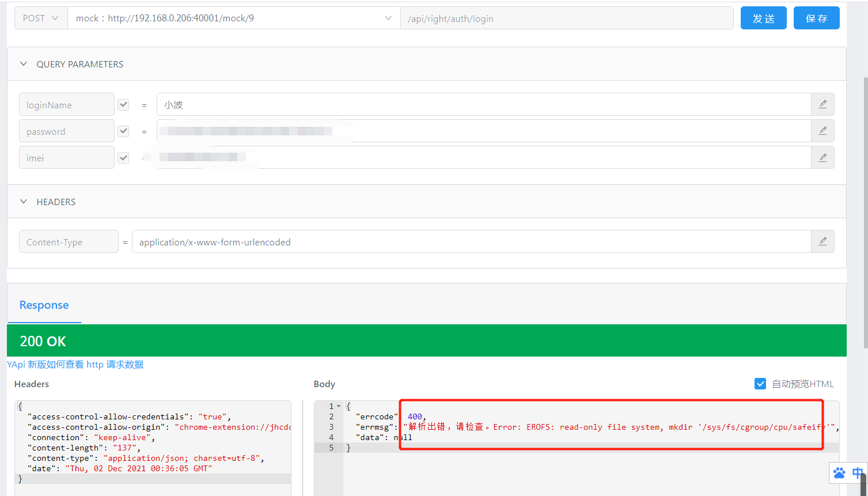
Task: Edit the imei value with the pencil icon
Action: point(822,157)
